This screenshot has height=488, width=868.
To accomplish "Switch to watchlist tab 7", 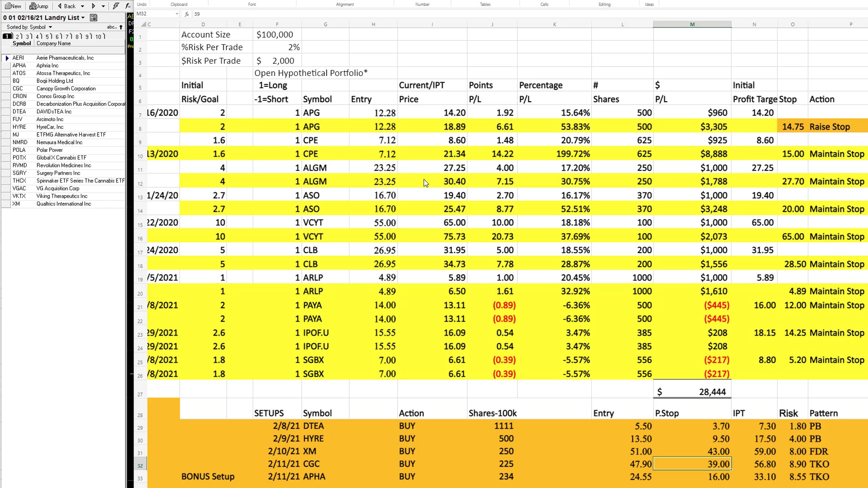I will point(67,36).
